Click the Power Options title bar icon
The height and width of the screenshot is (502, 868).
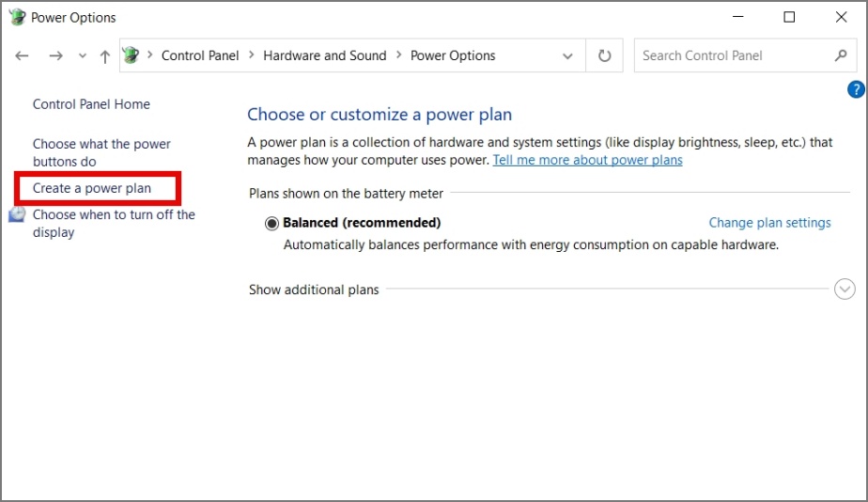click(x=17, y=17)
